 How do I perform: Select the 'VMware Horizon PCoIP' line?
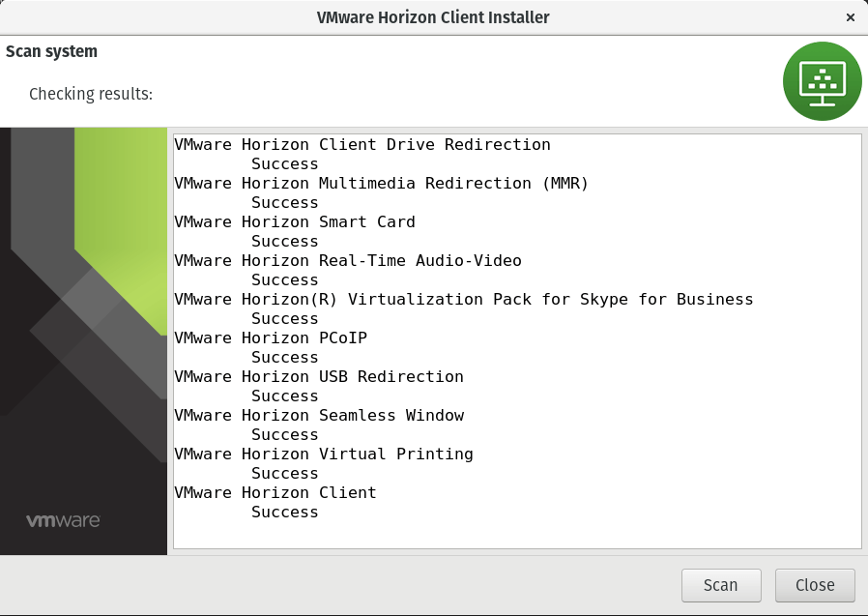click(271, 337)
